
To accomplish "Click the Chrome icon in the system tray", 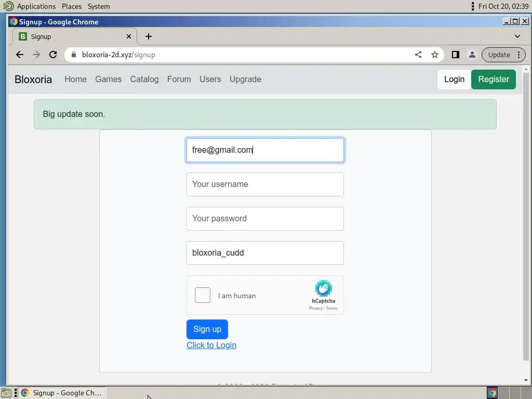I will pyautogui.click(x=492, y=393).
